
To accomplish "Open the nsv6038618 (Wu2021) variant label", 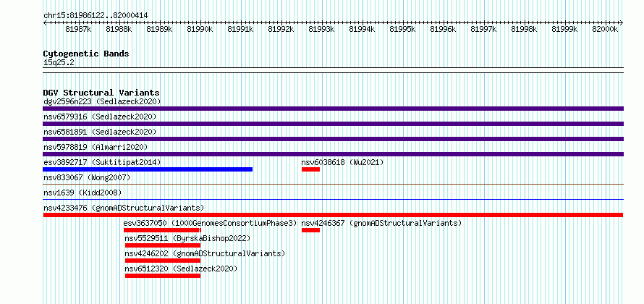I will (342, 162).
